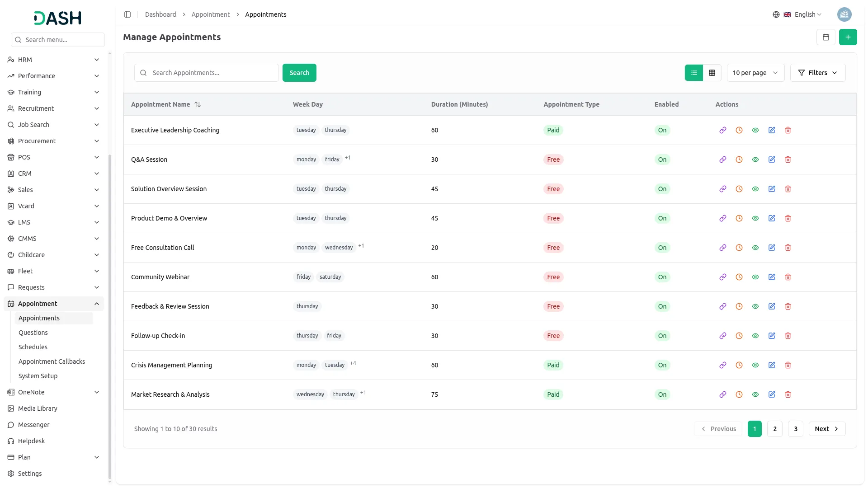This screenshot has height=488, width=868.
Task: Switch to list view layout
Action: tap(694, 73)
